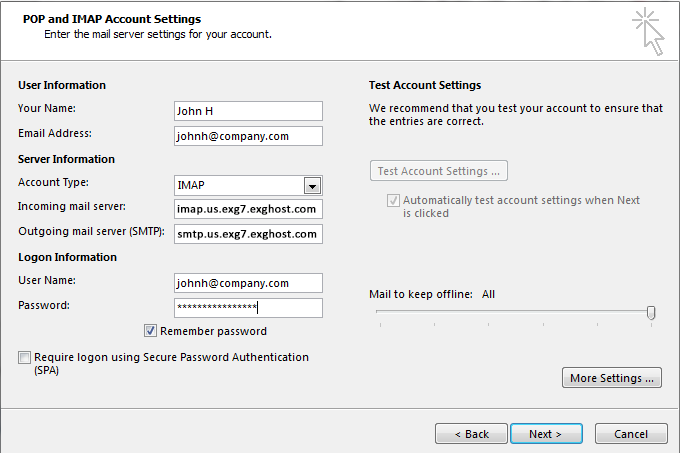Open the Account Type dropdown arrow
Screen dimensions: 680x453
coord(312,185)
